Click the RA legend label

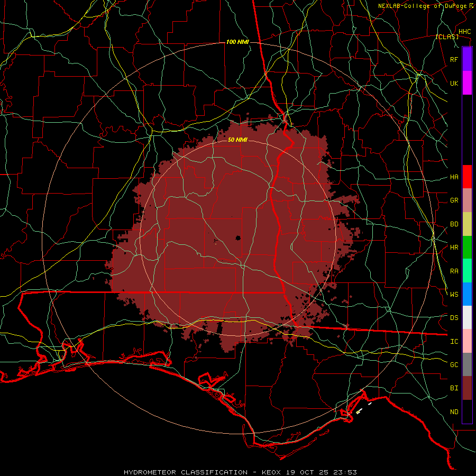[454, 271]
